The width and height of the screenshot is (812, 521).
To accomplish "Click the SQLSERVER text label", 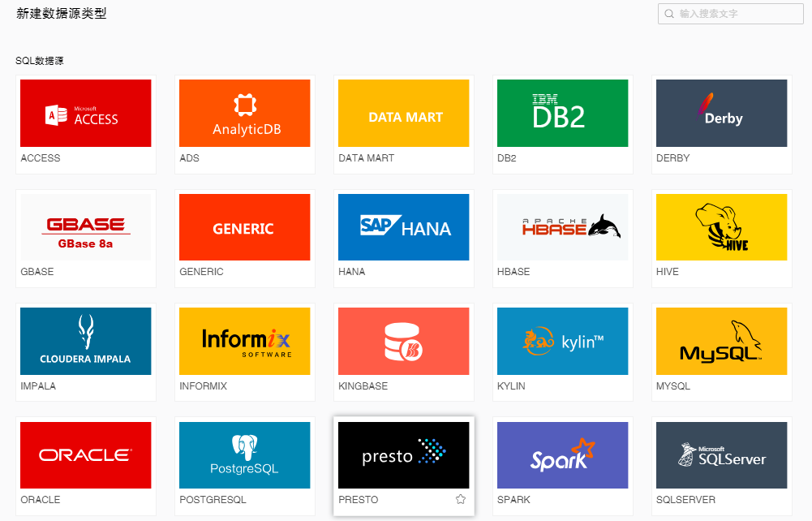I will [x=685, y=500].
